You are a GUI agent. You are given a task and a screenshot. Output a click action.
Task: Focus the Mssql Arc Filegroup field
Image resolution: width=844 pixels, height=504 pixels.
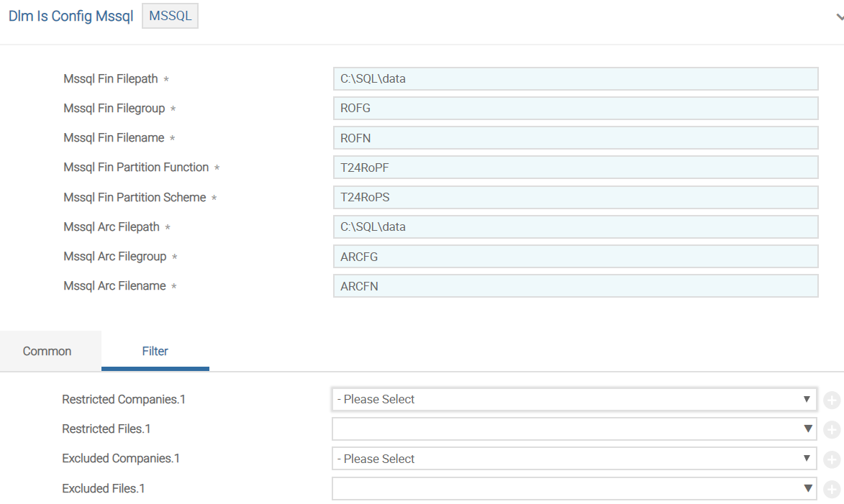(576, 257)
